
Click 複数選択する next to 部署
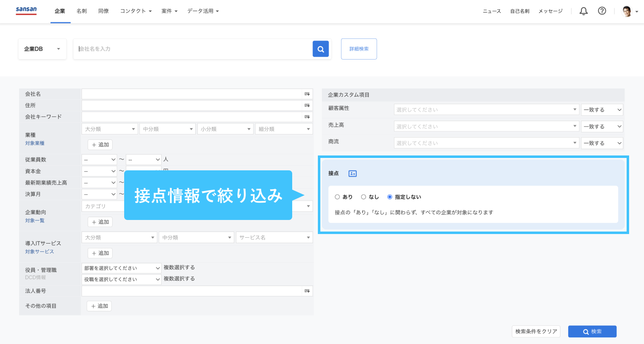coord(179,268)
